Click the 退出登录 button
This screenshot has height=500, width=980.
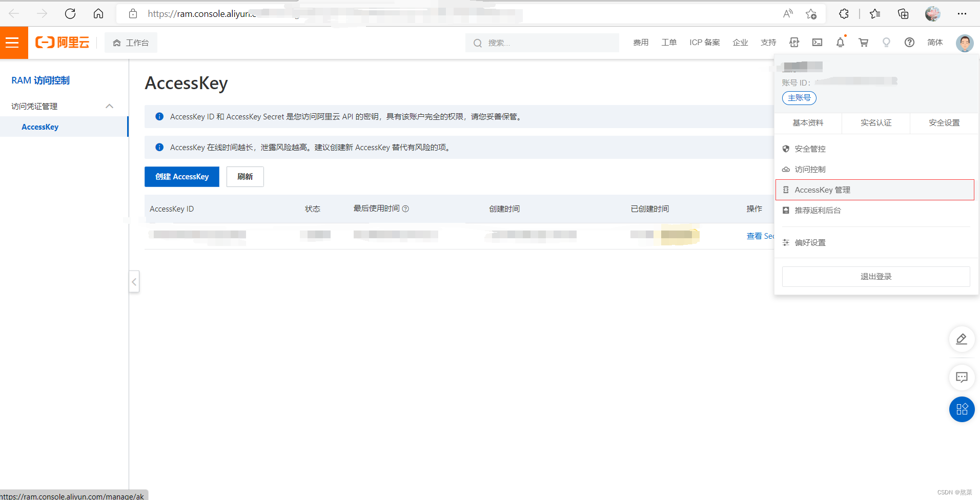tap(875, 276)
